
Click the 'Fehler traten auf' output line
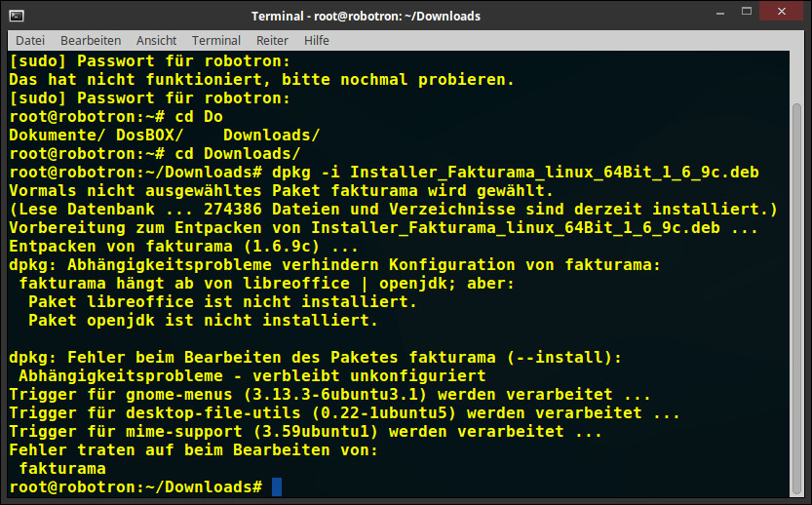(x=194, y=450)
